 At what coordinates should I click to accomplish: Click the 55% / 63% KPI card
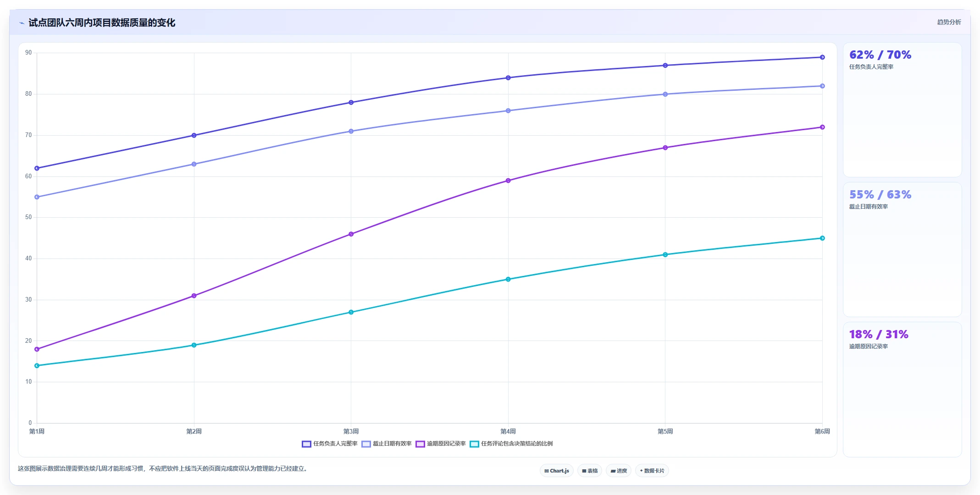click(x=902, y=250)
